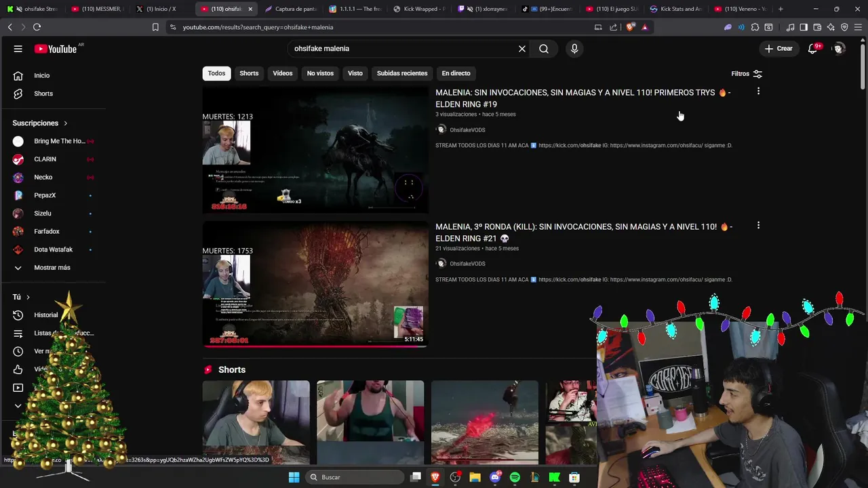
Task: Open Discord from the taskbar
Action: [495, 477]
